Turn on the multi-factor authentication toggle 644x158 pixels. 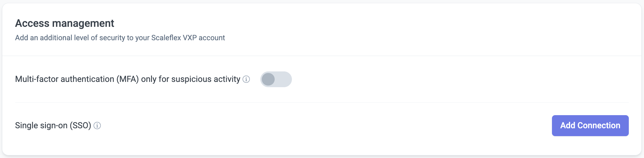coord(276,79)
